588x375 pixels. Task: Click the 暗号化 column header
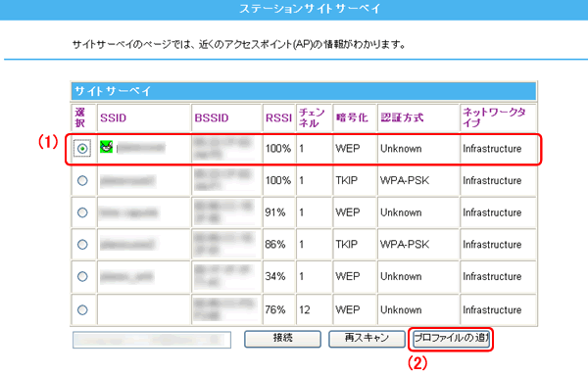(x=352, y=118)
